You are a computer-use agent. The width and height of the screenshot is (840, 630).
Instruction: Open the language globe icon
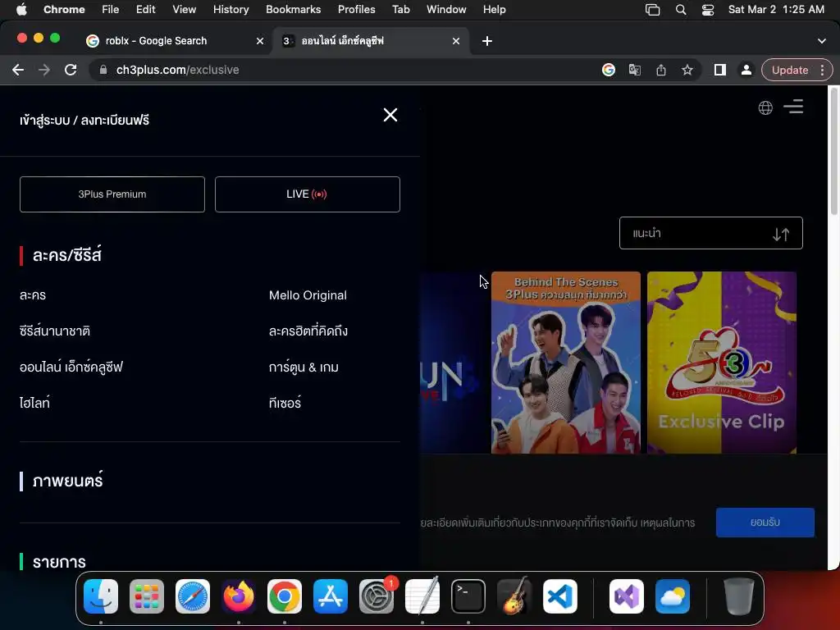pos(765,107)
